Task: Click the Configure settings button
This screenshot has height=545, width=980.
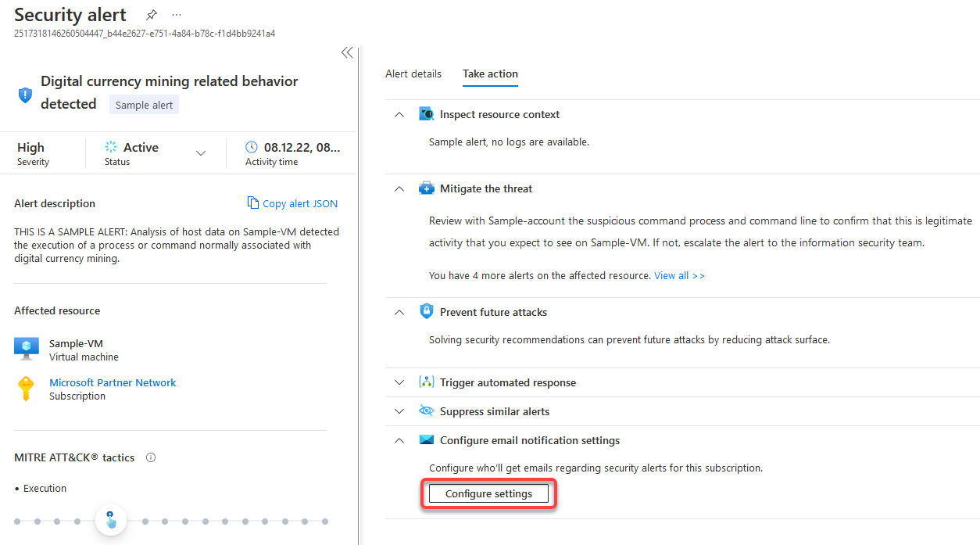Action: [x=488, y=493]
